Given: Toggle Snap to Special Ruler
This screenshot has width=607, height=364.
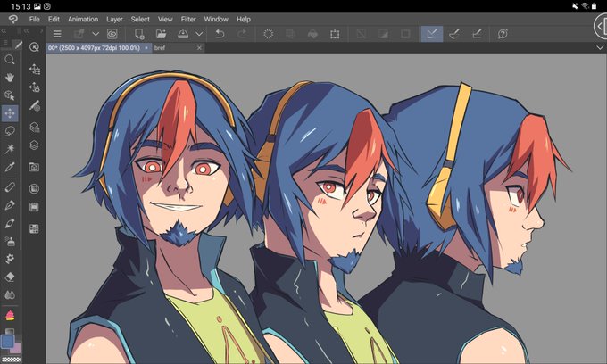Looking at the screenshot, I should 454,34.
